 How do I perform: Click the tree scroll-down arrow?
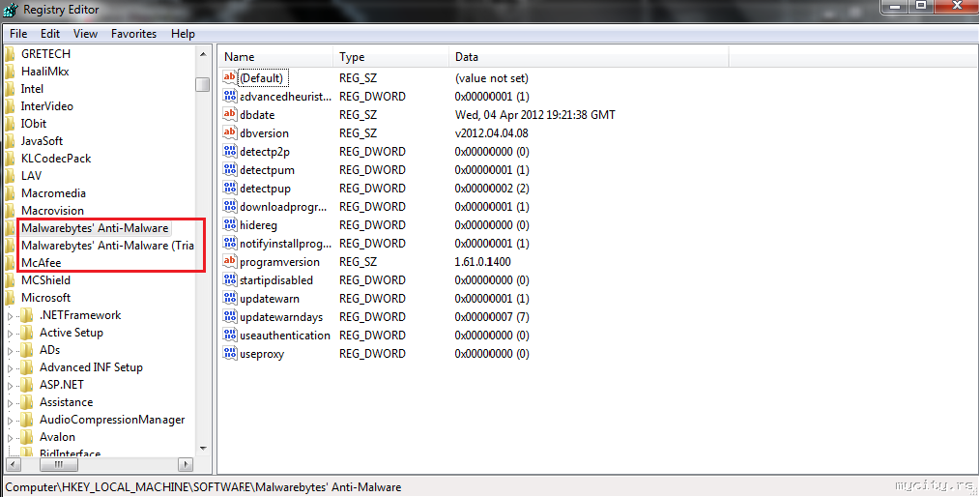point(203,449)
